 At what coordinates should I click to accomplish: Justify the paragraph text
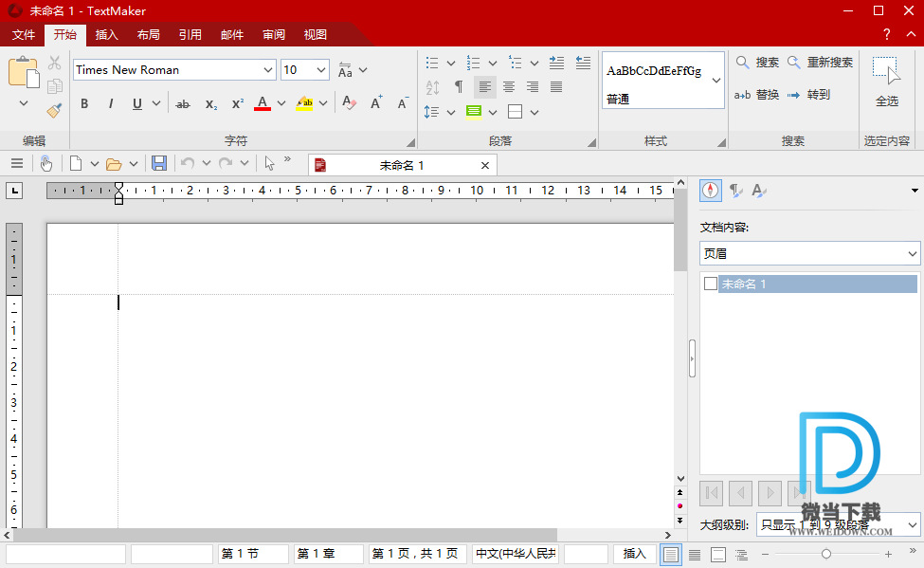pyautogui.click(x=555, y=87)
